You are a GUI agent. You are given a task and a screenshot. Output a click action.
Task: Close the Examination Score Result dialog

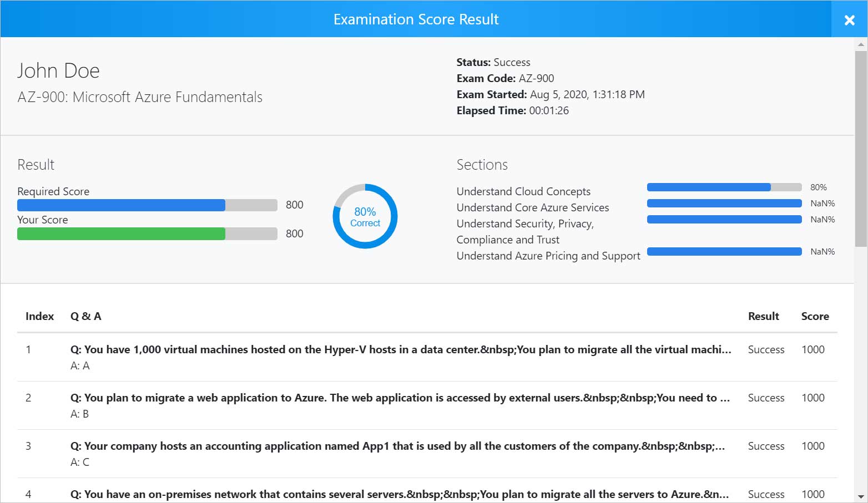[x=849, y=20]
